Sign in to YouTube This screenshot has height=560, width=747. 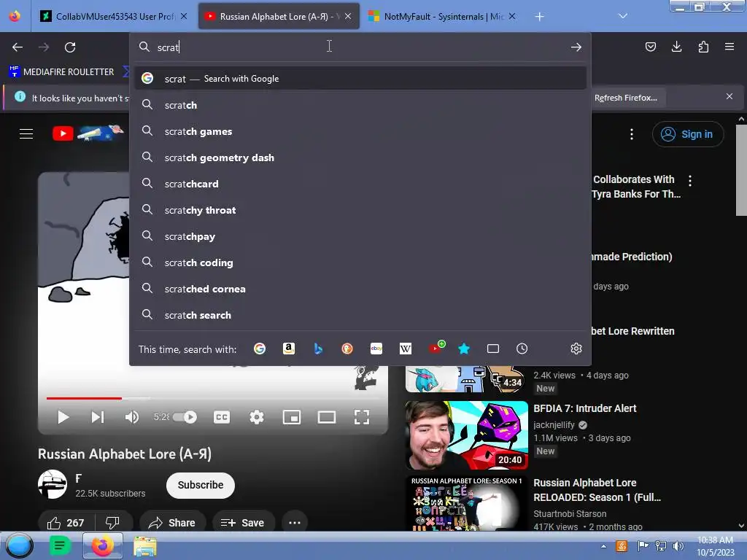tap(688, 134)
